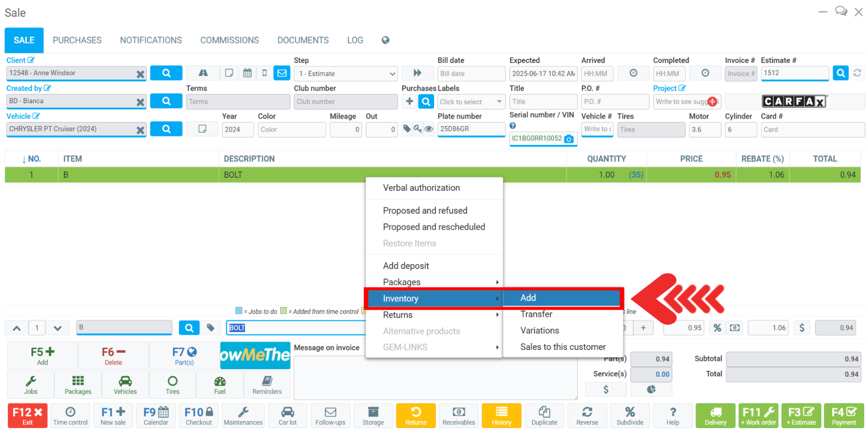
Task: Open the CARFAX report button
Action: click(794, 101)
